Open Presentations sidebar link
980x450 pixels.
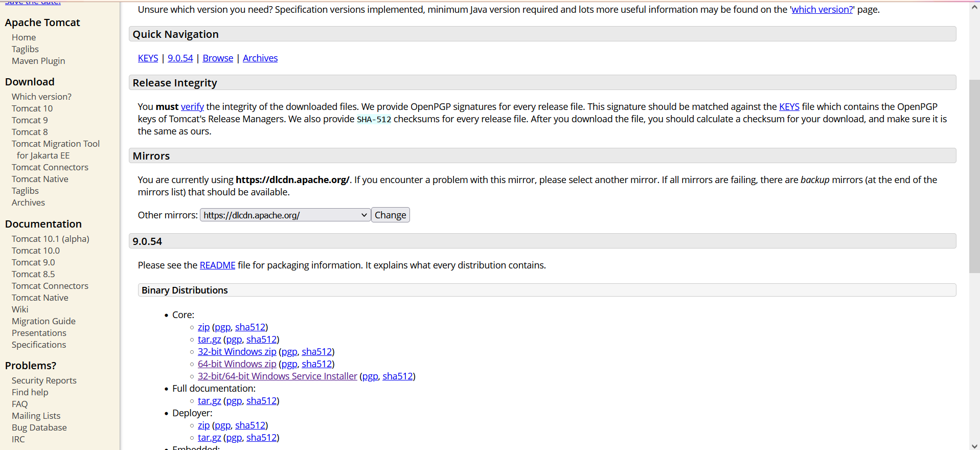point(39,333)
